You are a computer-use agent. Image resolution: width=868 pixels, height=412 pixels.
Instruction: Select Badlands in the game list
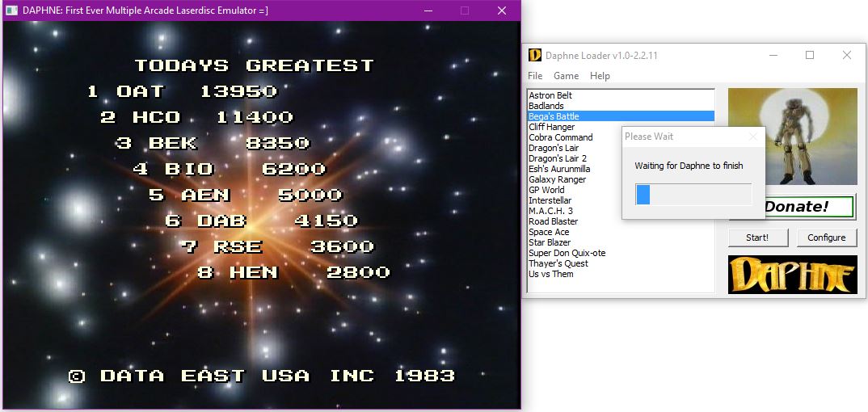[x=621, y=106]
